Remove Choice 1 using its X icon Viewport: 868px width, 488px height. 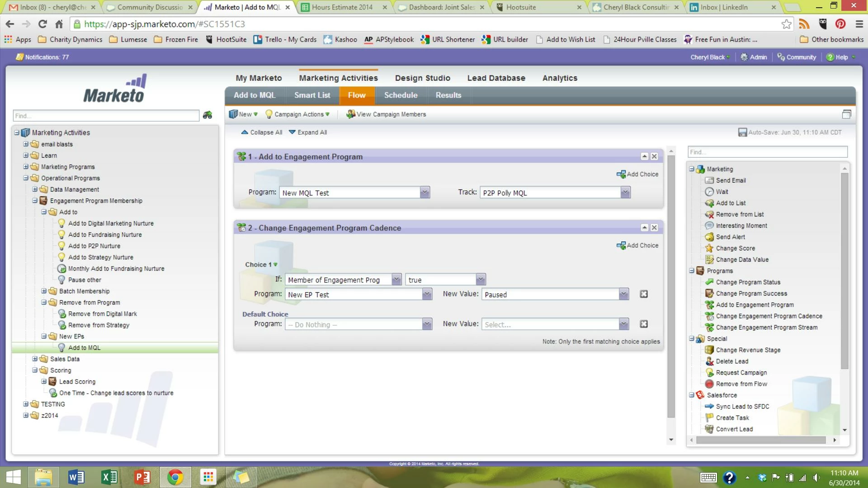[x=644, y=294]
